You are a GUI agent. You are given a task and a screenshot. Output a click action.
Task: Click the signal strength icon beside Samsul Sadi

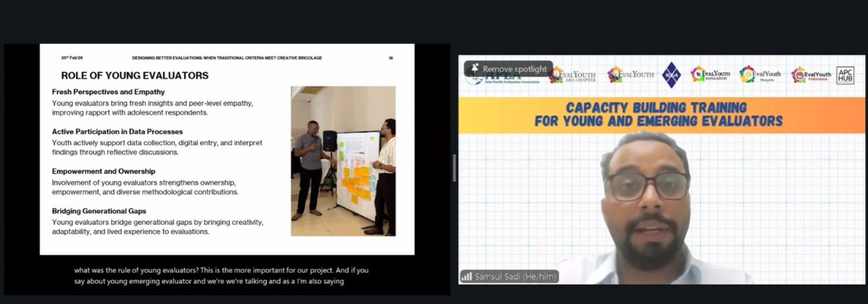[467, 276]
